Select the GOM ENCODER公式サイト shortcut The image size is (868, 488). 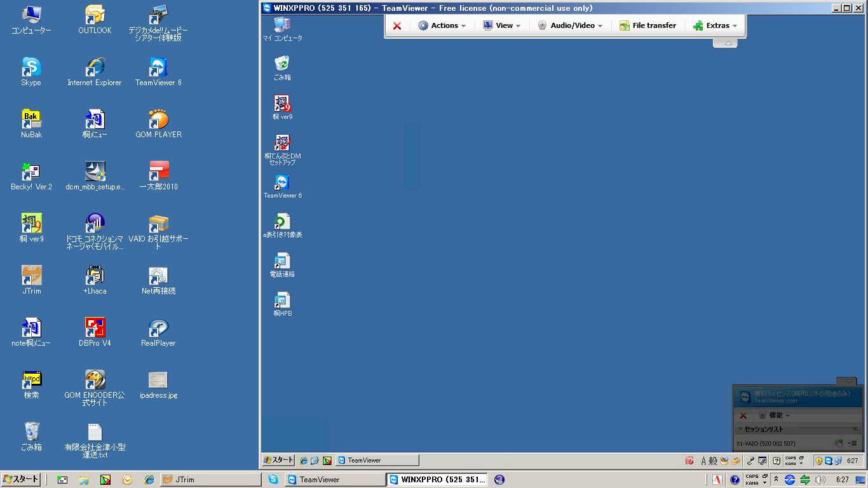click(95, 388)
